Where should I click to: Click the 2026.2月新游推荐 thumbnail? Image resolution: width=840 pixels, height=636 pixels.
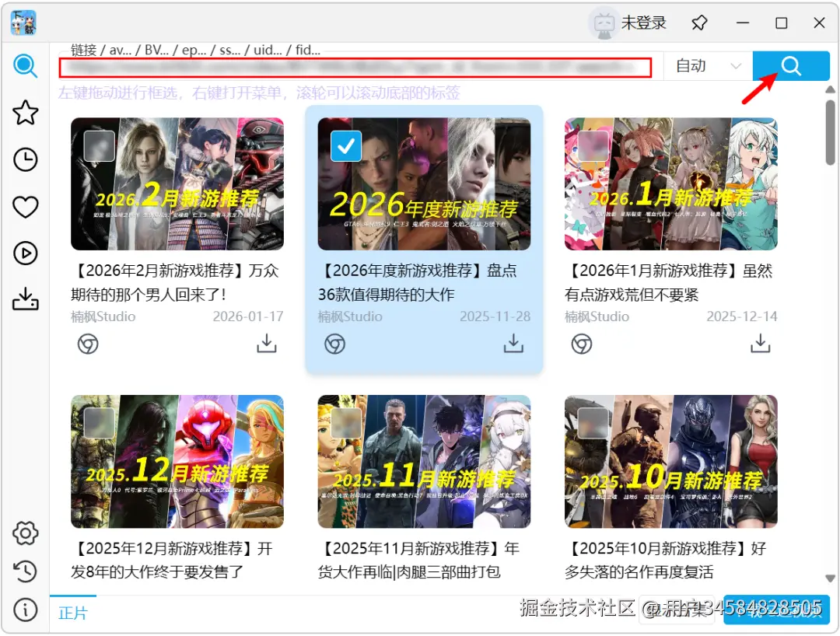click(x=177, y=184)
